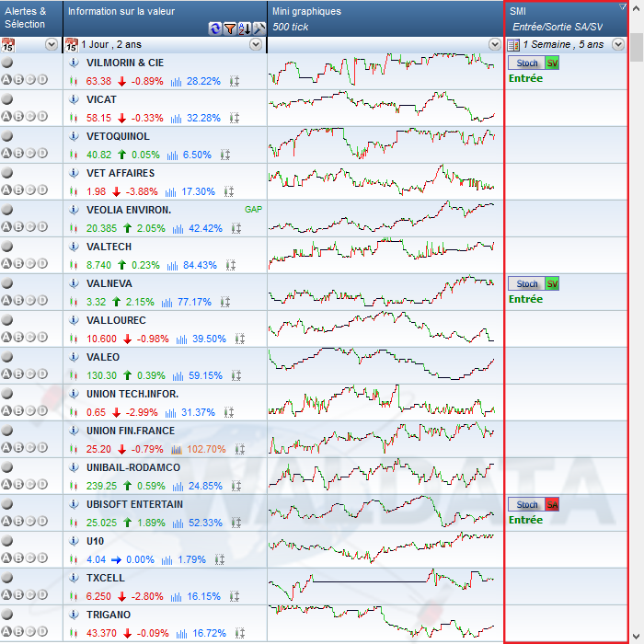The height and width of the screenshot is (644, 644).
Task: Open the VALEO mini chart
Action: (x=381, y=364)
